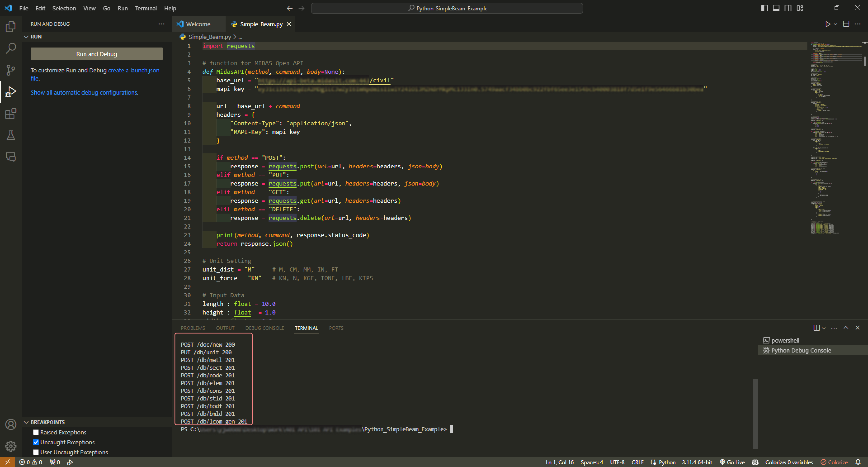Open the Terminal menu
Viewport: 868px width, 467px height.
[146, 8]
